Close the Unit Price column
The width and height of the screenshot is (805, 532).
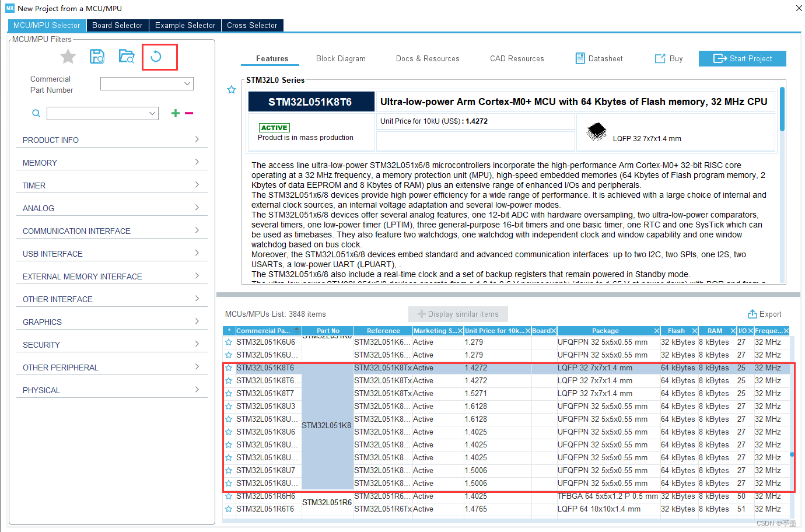528,331
